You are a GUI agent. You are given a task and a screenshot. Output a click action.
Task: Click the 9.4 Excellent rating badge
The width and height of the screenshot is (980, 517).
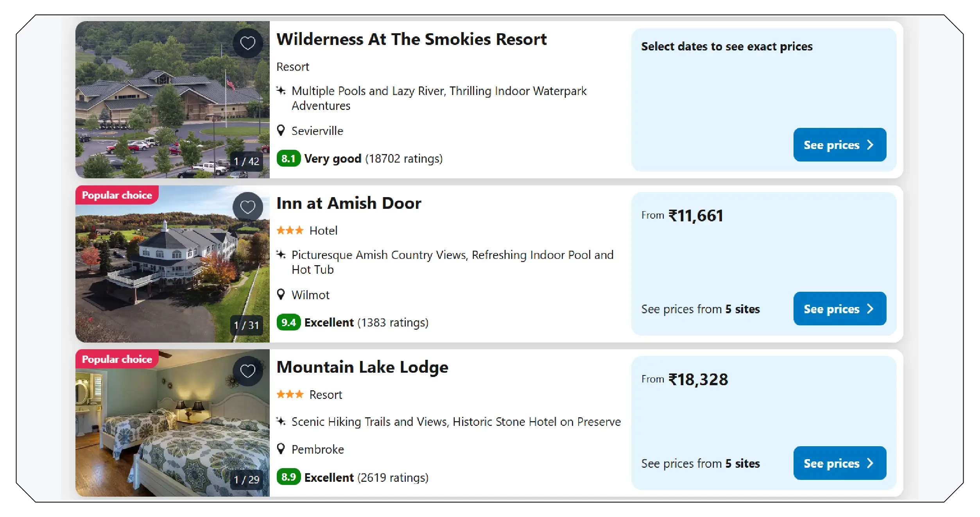click(288, 322)
